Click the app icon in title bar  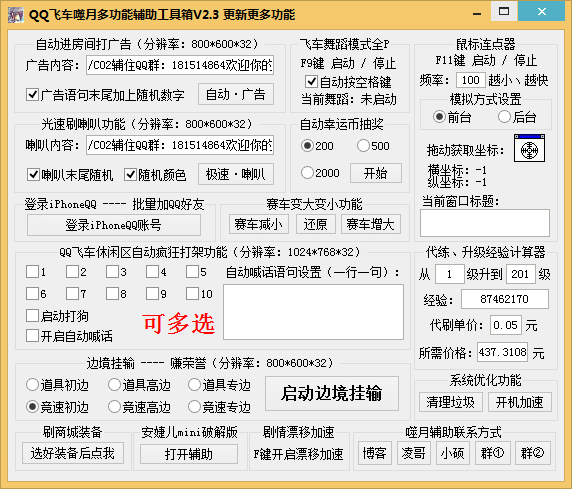tap(15, 15)
